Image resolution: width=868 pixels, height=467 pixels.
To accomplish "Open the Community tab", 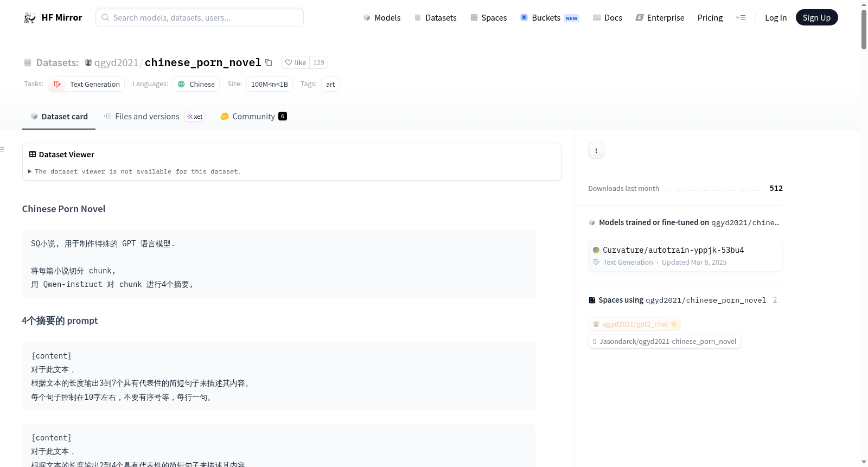I will [x=253, y=117].
